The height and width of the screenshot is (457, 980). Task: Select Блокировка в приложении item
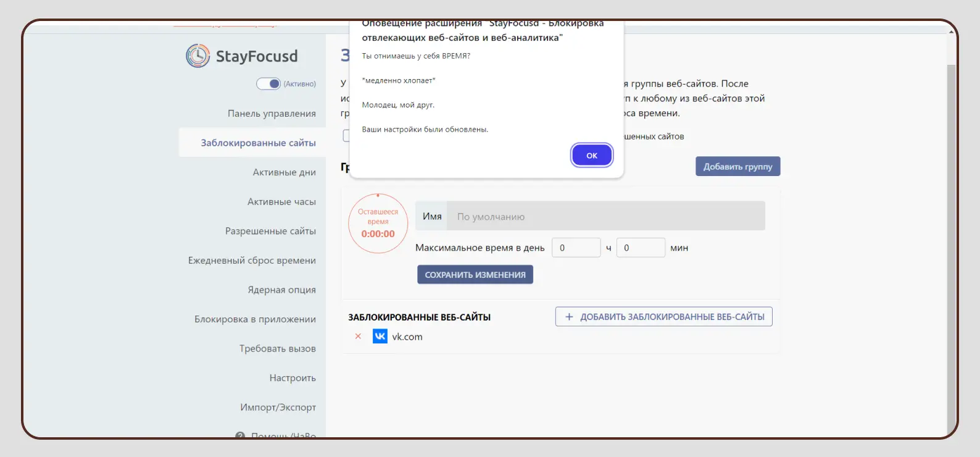pos(255,319)
